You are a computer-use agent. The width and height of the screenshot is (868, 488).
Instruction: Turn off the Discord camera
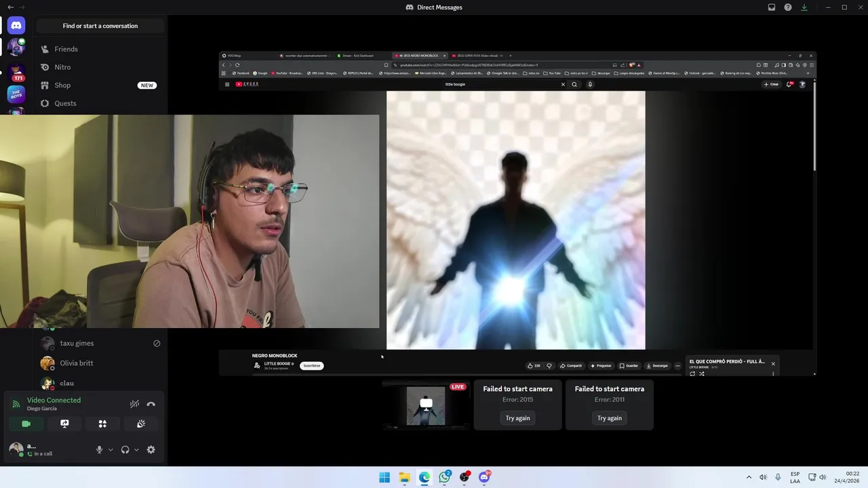point(26,424)
